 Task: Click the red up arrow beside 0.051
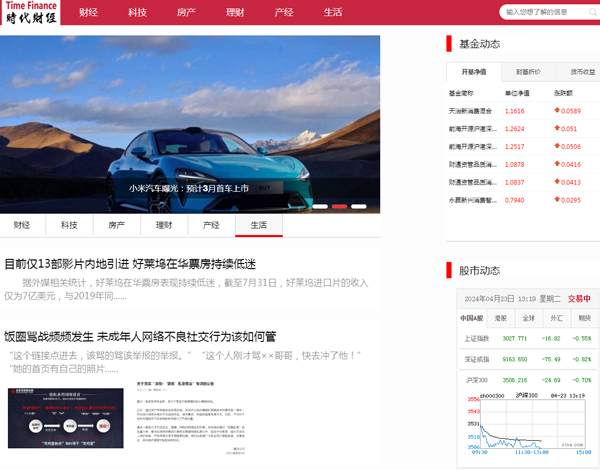click(x=557, y=128)
